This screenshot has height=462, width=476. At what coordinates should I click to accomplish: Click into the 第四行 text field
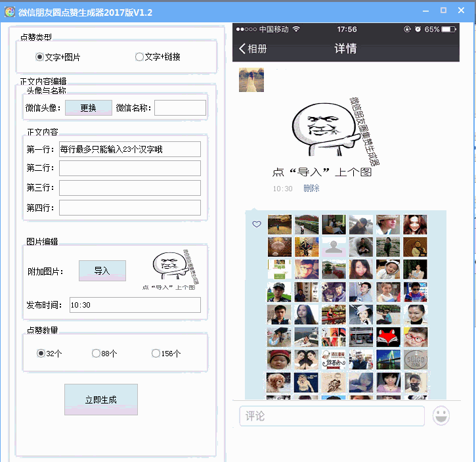click(x=130, y=208)
